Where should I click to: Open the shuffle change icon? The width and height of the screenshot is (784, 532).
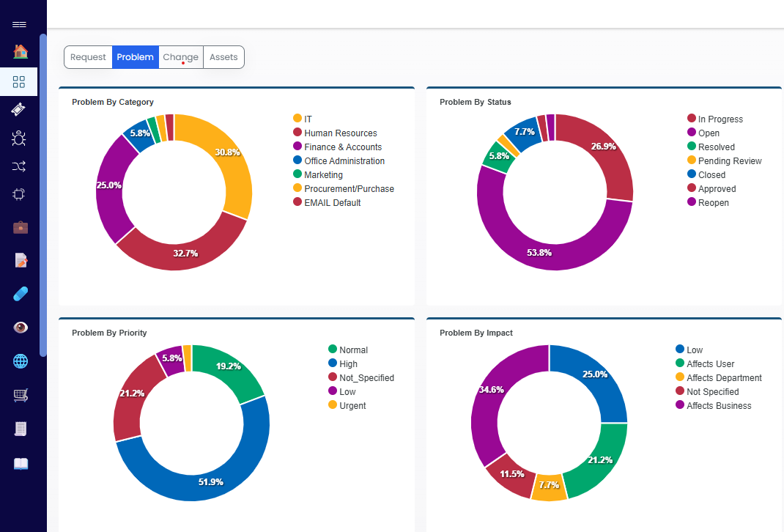point(19,166)
